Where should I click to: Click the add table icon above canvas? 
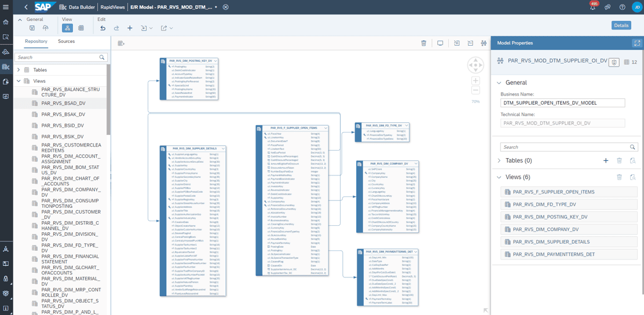click(x=121, y=43)
